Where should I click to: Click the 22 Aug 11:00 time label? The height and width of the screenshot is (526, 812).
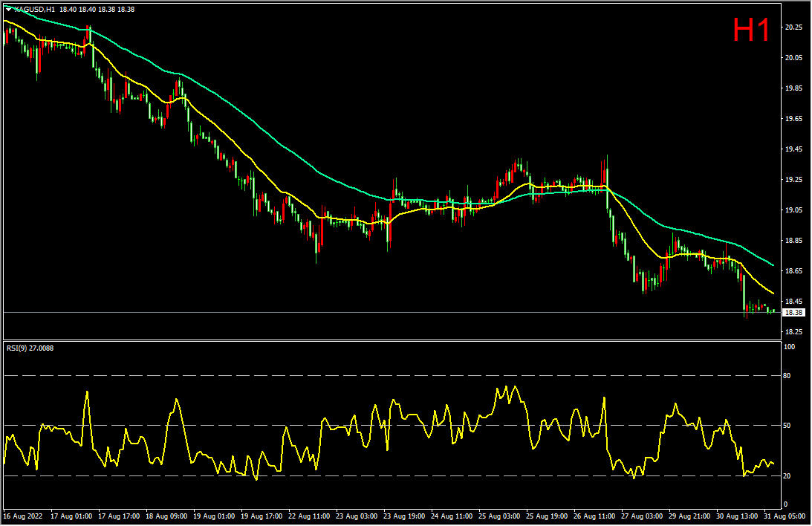(309, 516)
